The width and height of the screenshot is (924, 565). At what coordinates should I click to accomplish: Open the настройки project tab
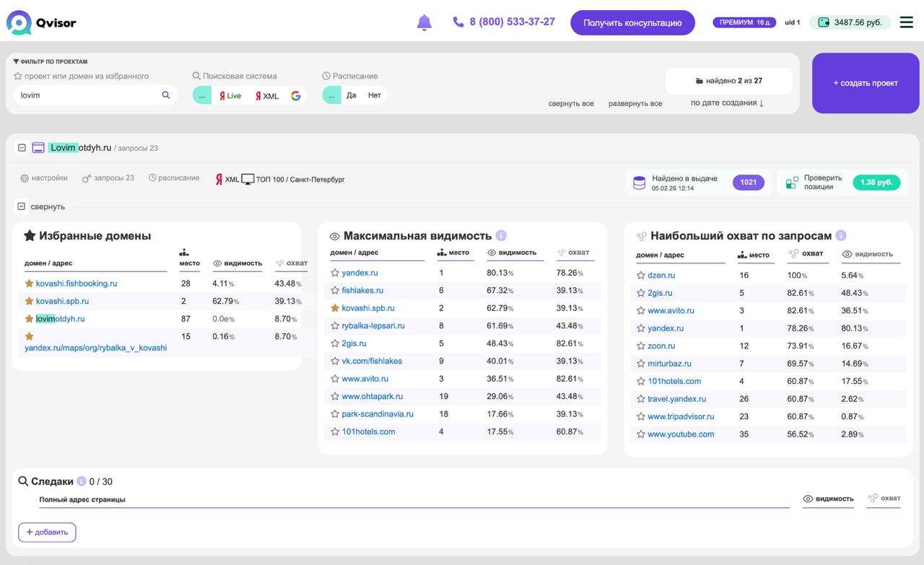point(44,178)
